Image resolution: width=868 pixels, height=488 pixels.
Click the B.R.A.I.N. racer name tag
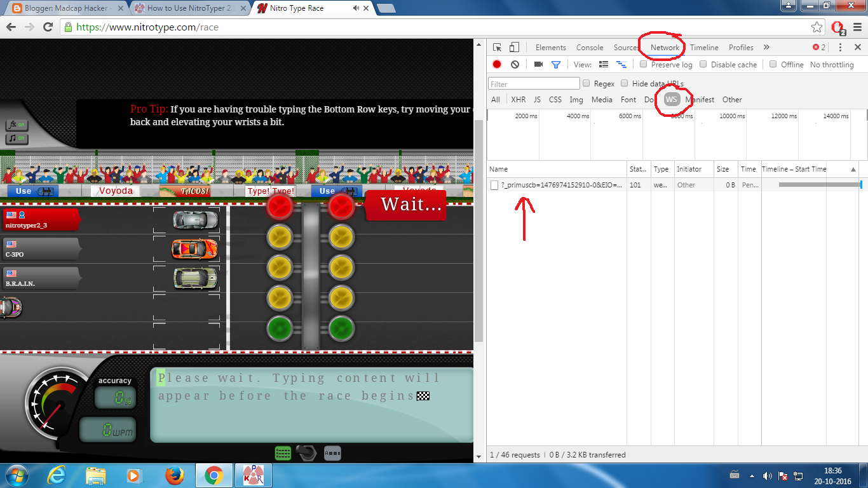point(41,278)
